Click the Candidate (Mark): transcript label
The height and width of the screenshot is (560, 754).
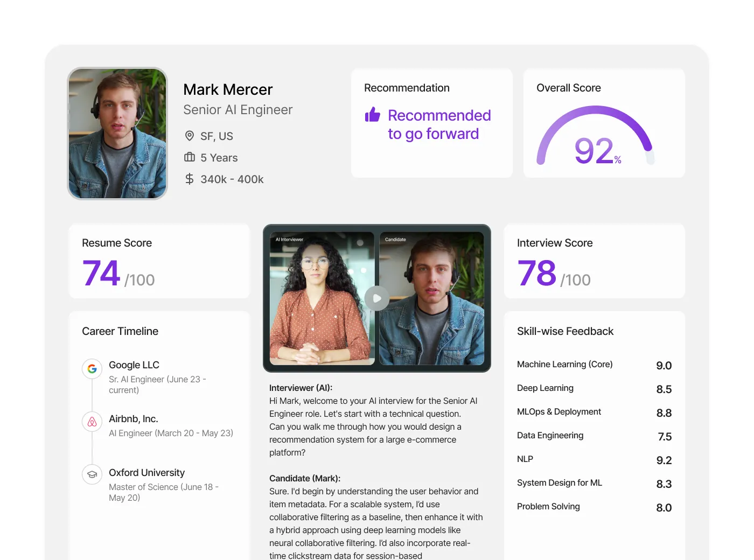pos(305,478)
